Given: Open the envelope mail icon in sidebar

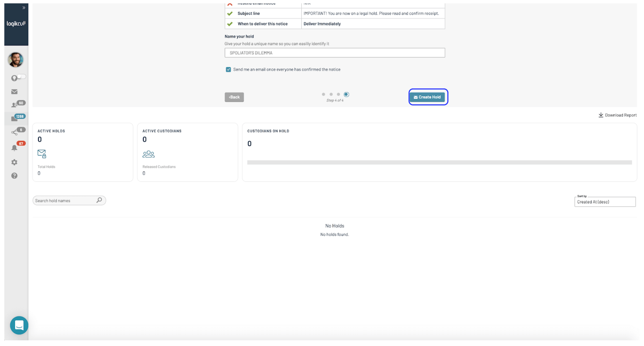Looking at the screenshot, I should click(x=14, y=92).
